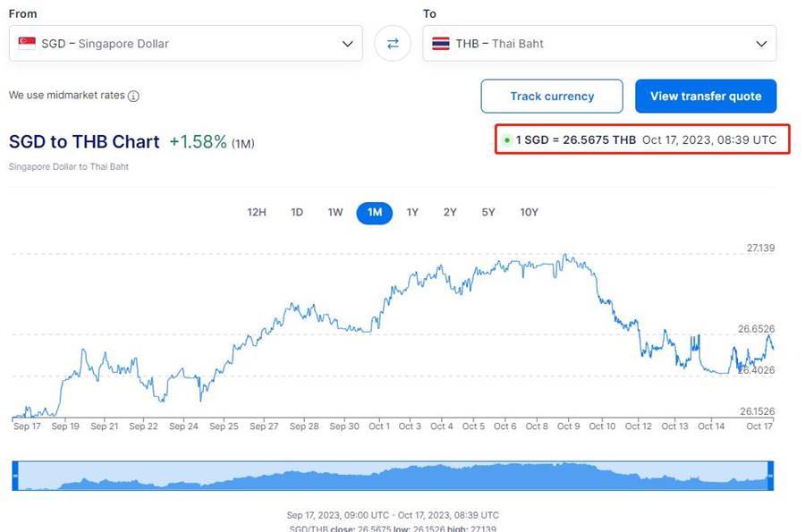Select the 12H chart range

257,213
